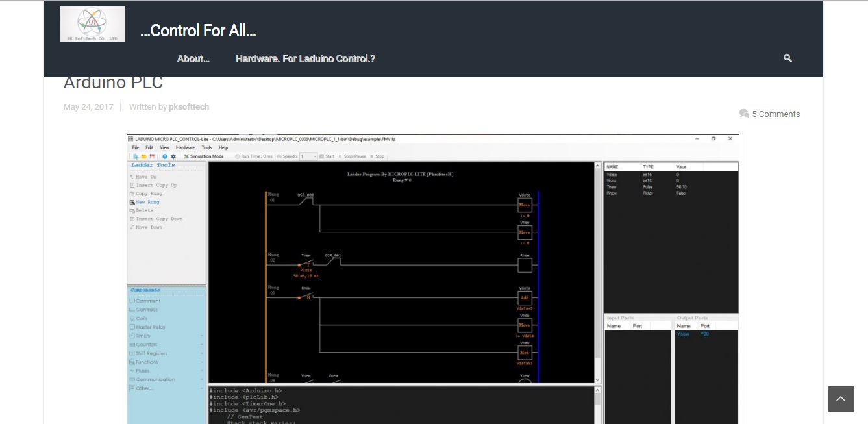868x424 pixels.
Task: Click the #include <Arduino.h> code line
Action: click(x=245, y=390)
